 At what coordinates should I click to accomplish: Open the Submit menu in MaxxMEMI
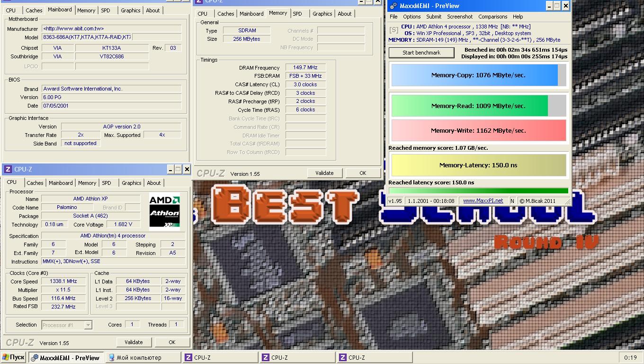(434, 17)
